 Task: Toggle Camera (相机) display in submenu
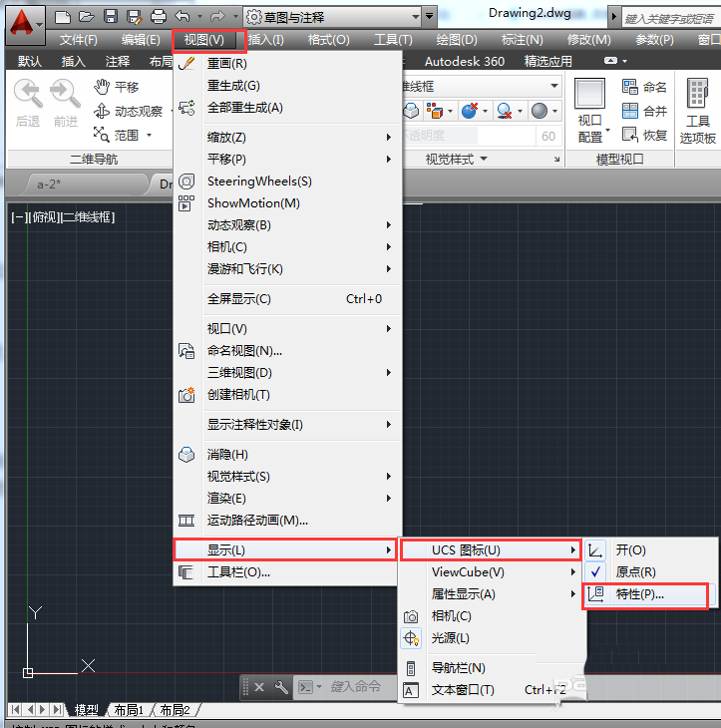[492, 616]
